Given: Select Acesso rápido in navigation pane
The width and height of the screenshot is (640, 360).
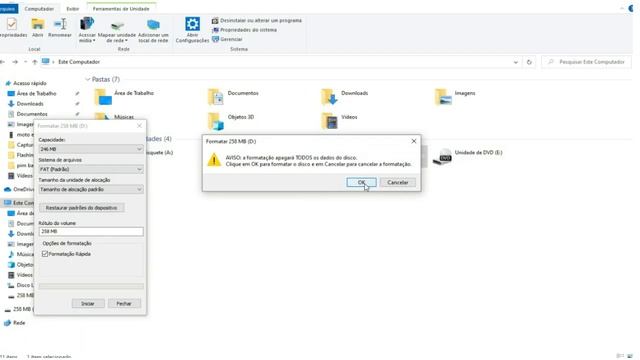Looking at the screenshot, I should coord(26,83).
